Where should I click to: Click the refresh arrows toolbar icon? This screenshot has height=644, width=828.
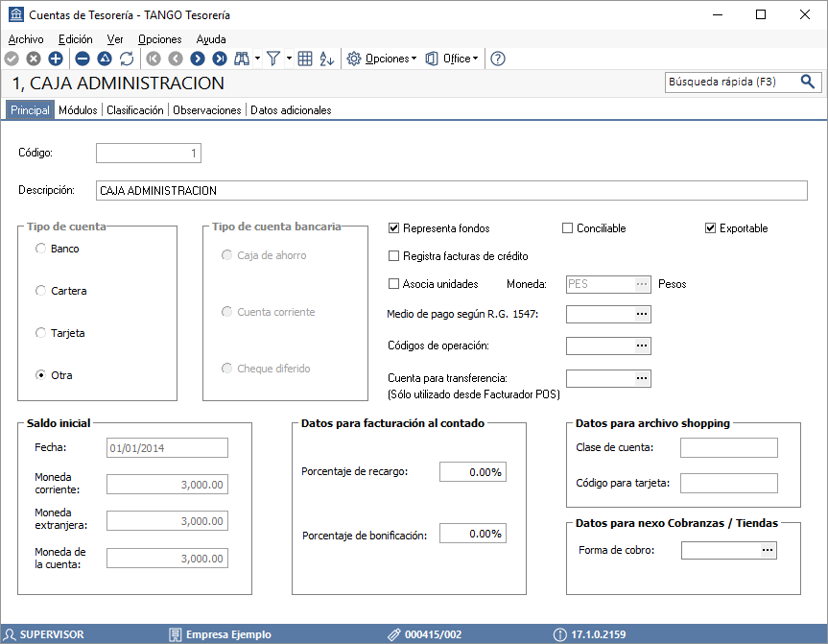[127, 59]
